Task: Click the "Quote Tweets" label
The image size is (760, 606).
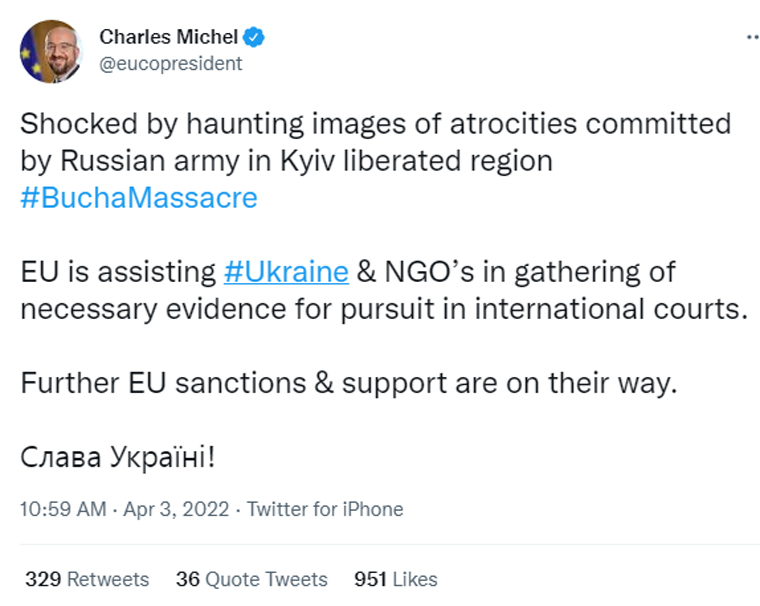Action: point(267,579)
